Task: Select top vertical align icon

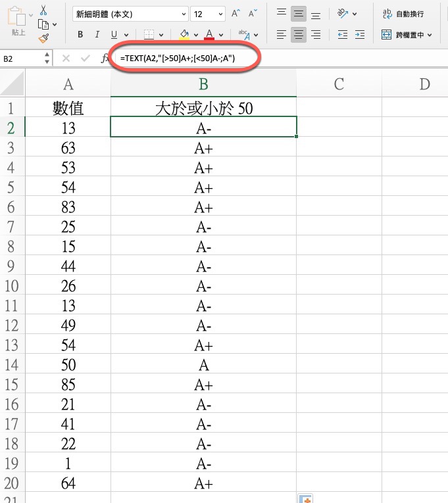Action: [x=282, y=13]
